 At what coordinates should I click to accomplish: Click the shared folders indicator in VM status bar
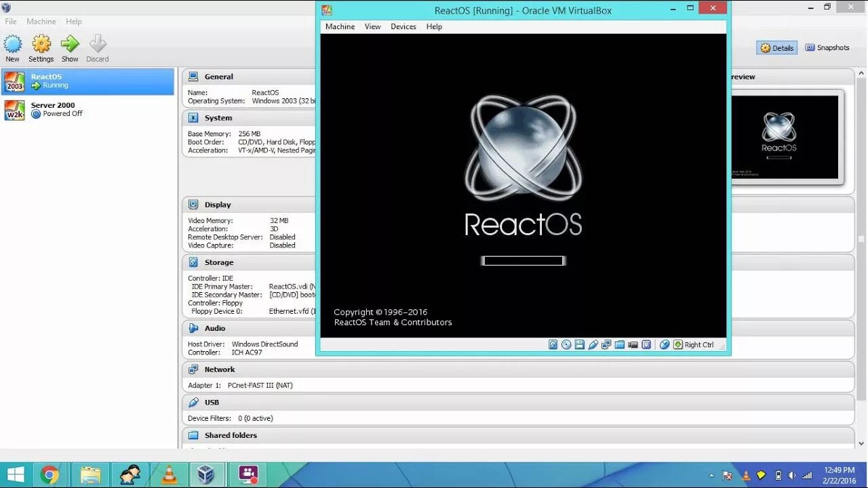pyautogui.click(x=620, y=344)
